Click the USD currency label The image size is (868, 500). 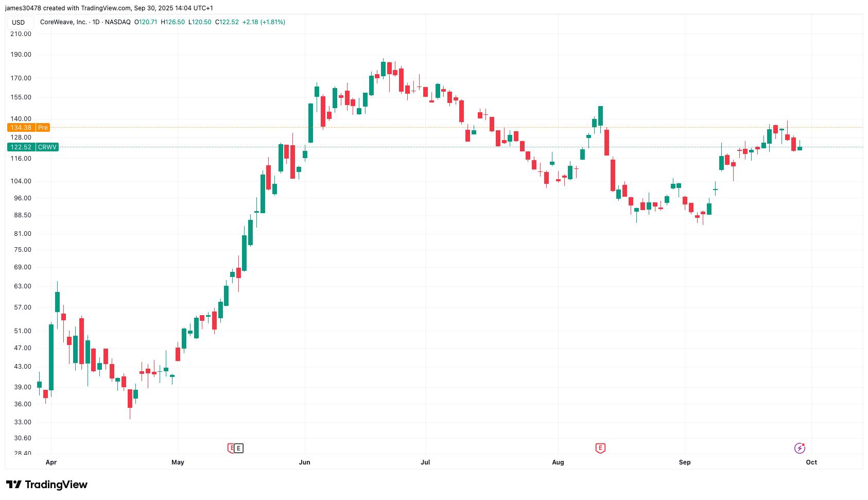tap(19, 22)
